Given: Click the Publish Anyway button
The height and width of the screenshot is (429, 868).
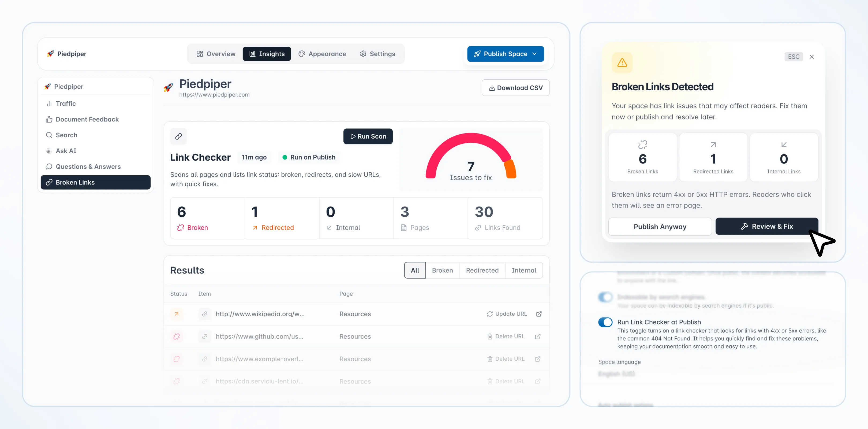Looking at the screenshot, I should click(660, 227).
